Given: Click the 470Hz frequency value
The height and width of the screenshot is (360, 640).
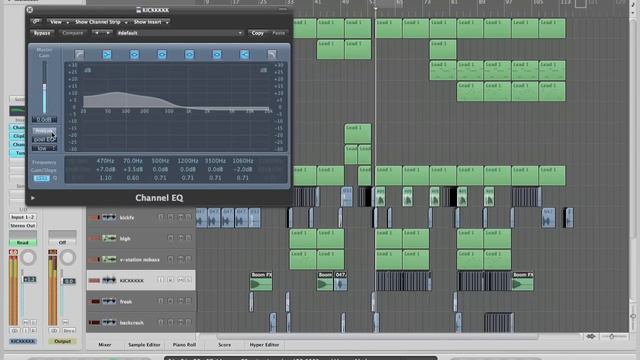Looking at the screenshot, I should click(x=105, y=161).
